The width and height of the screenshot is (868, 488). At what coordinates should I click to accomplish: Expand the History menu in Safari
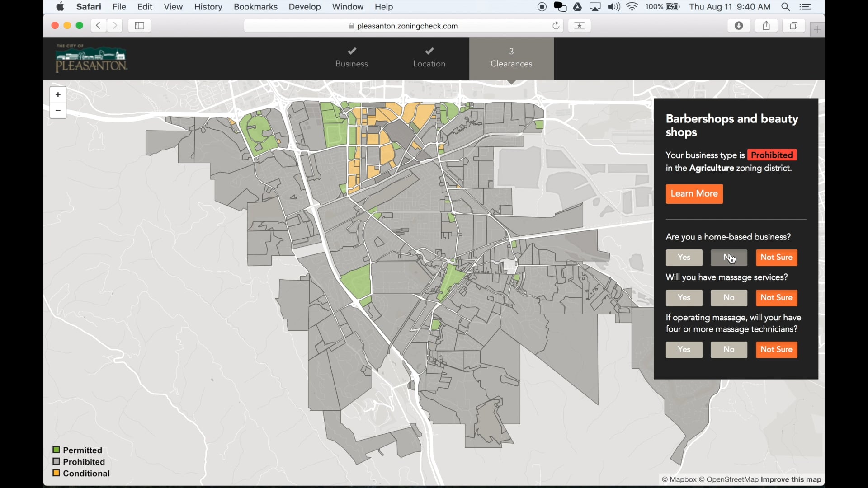tap(208, 7)
